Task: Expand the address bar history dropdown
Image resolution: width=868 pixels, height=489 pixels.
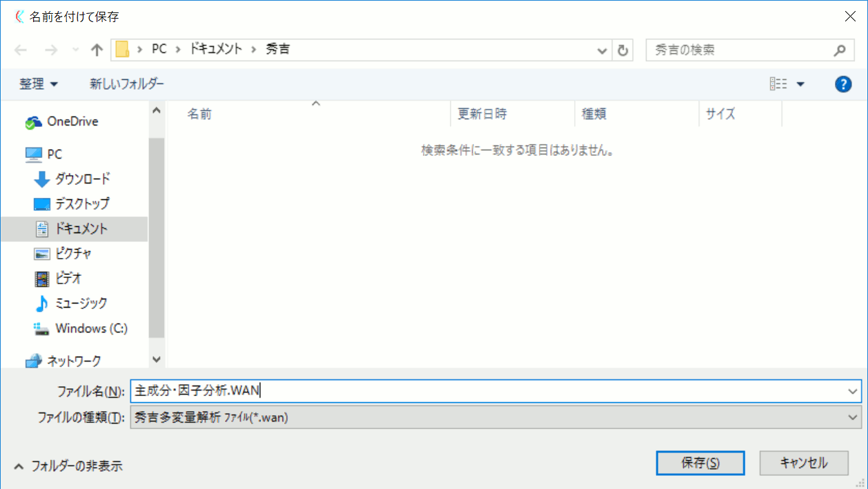Action: (602, 50)
